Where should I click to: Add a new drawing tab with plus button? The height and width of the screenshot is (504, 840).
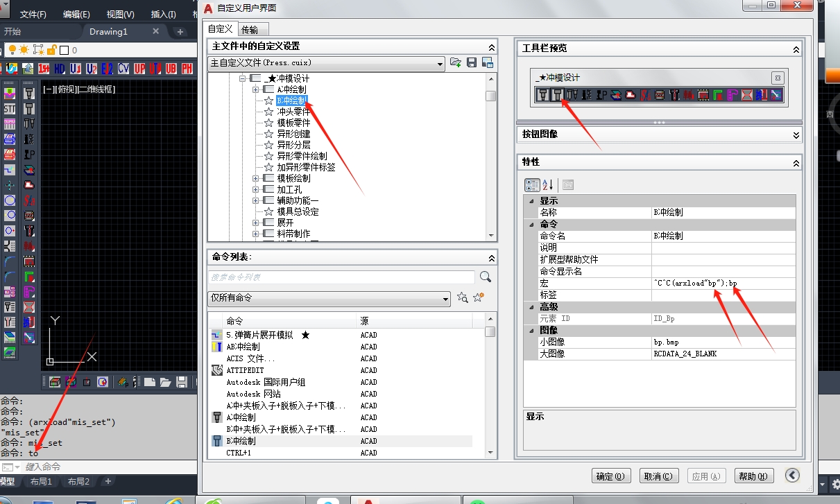tap(180, 32)
